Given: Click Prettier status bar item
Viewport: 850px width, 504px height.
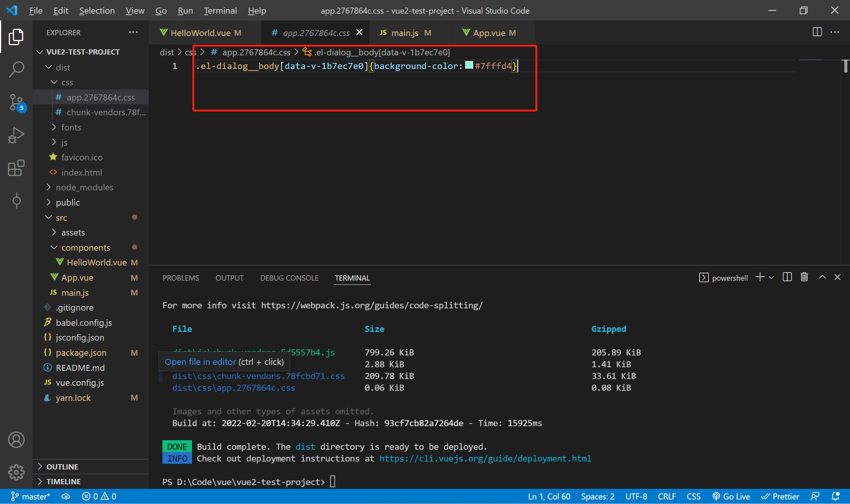Looking at the screenshot, I should (x=780, y=496).
